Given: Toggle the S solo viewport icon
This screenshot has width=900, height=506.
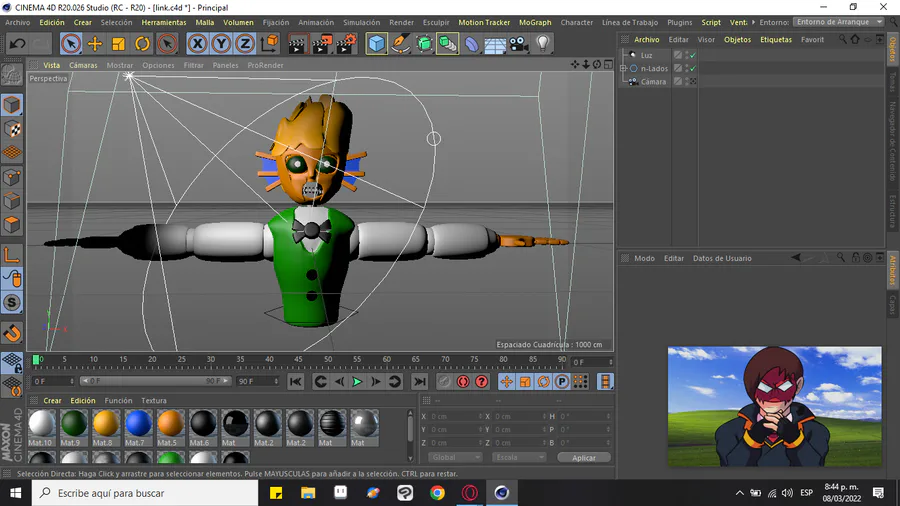Looking at the screenshot, I should coord(12,303).
